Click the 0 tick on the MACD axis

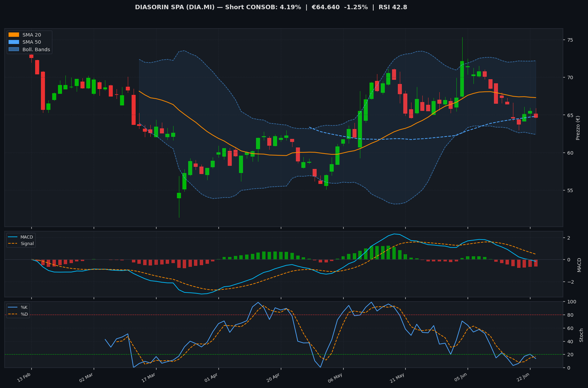point(568,260)
